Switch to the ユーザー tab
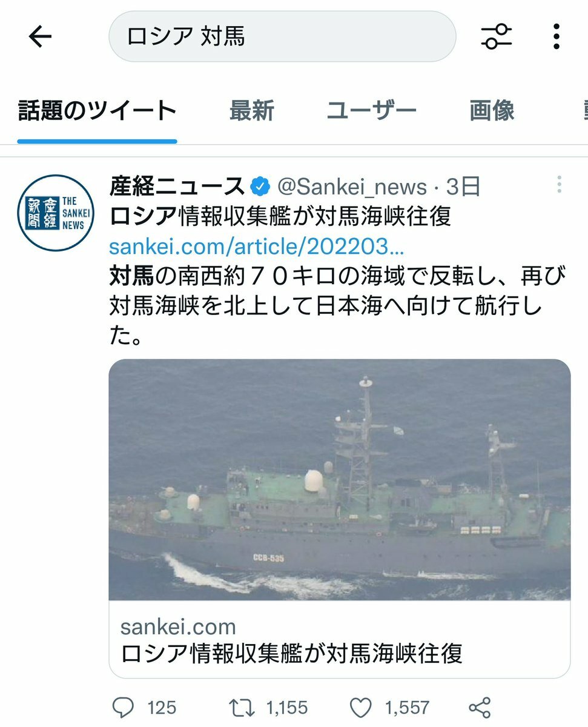Screen dimensions: 588x727 371,111
